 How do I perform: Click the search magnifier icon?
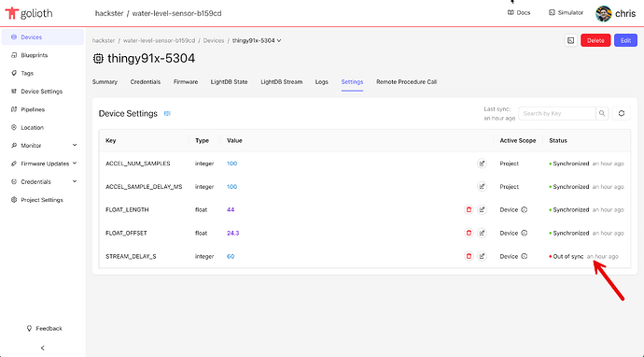[x=602, y=113]
